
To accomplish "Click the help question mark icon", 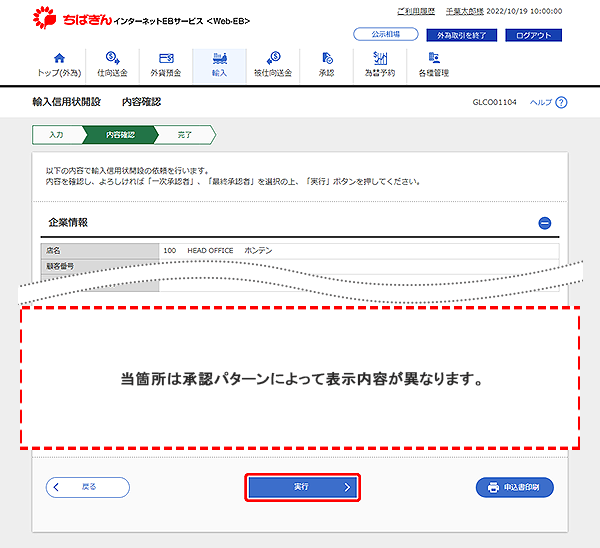I will (x=561, y=102).
